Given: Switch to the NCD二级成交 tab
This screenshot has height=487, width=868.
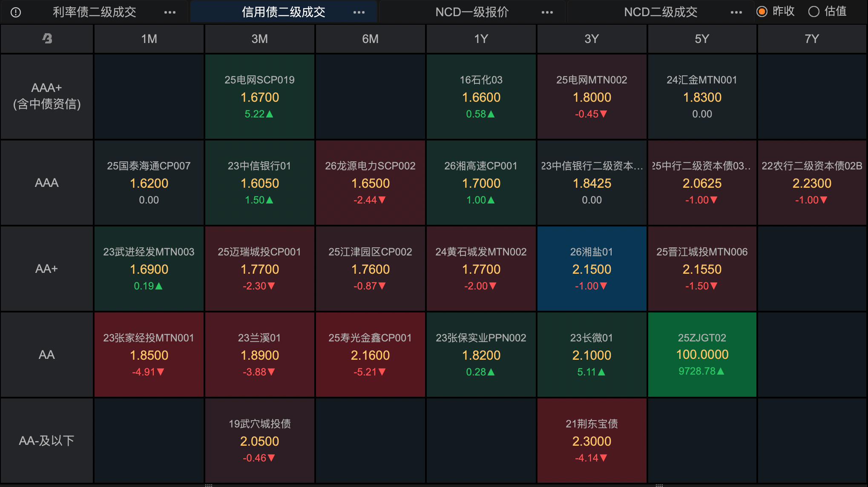Looking at the screenshot, I should tap(661, 12).
